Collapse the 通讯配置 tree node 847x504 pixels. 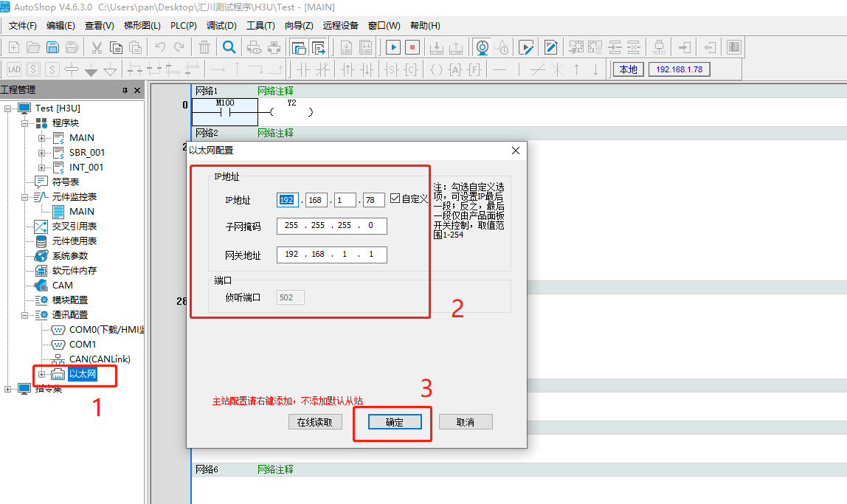(24, 315)
